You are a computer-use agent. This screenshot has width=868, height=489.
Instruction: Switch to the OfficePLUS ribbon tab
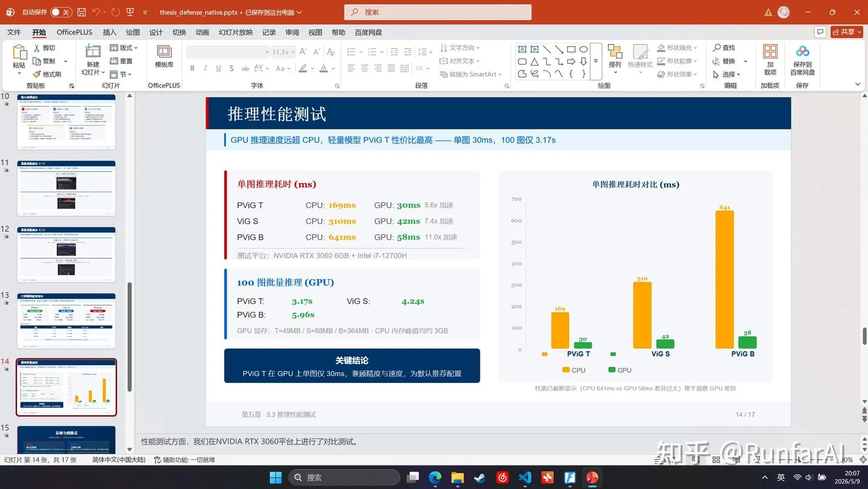click(75, 32)
